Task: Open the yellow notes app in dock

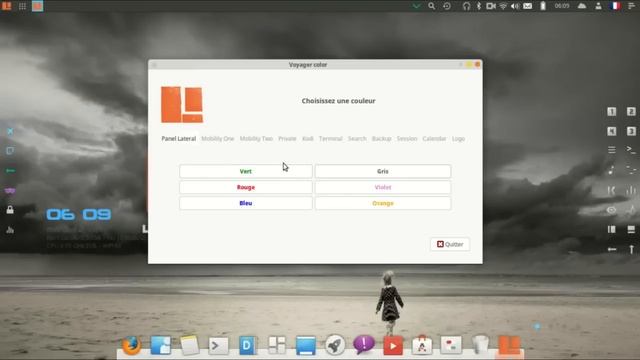Action: (x=190, y=345)
